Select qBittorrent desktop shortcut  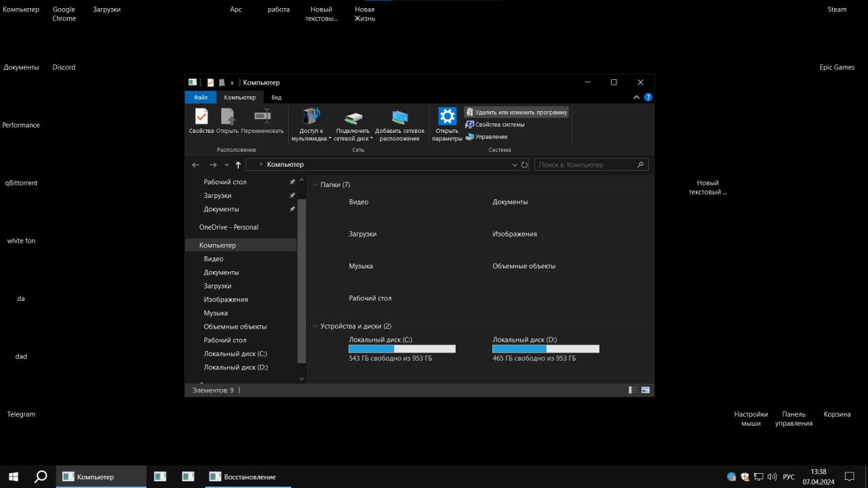tap(21, 183)
